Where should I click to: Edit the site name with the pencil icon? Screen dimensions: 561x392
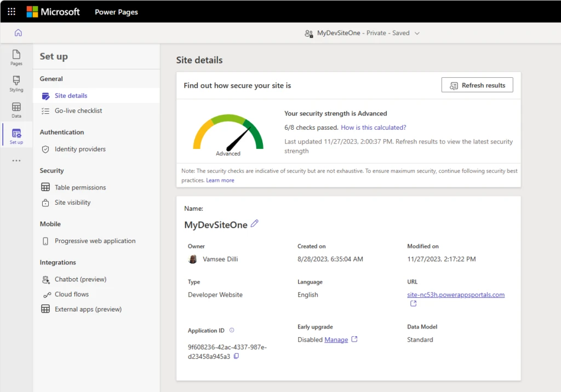(254, 223)
